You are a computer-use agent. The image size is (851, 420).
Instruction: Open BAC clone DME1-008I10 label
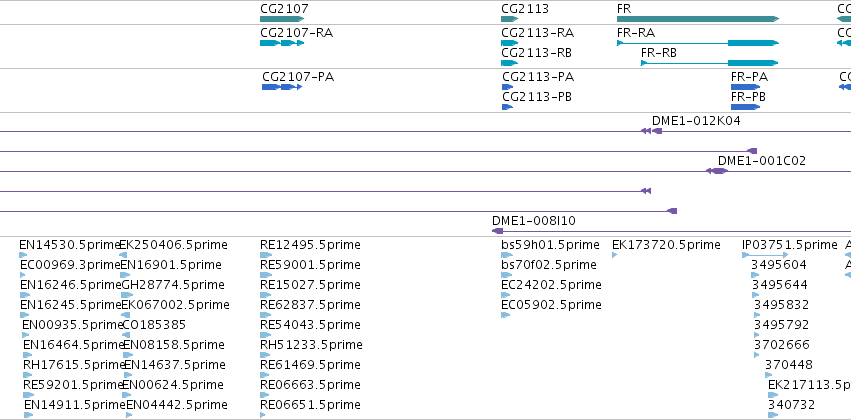point(534,221)
